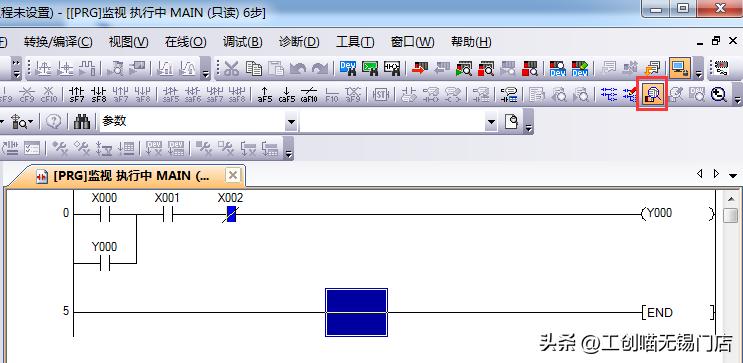Open the document tab list dropdown arrow
The height and width of the screenshot is (363, 743).
pos(733,175)
